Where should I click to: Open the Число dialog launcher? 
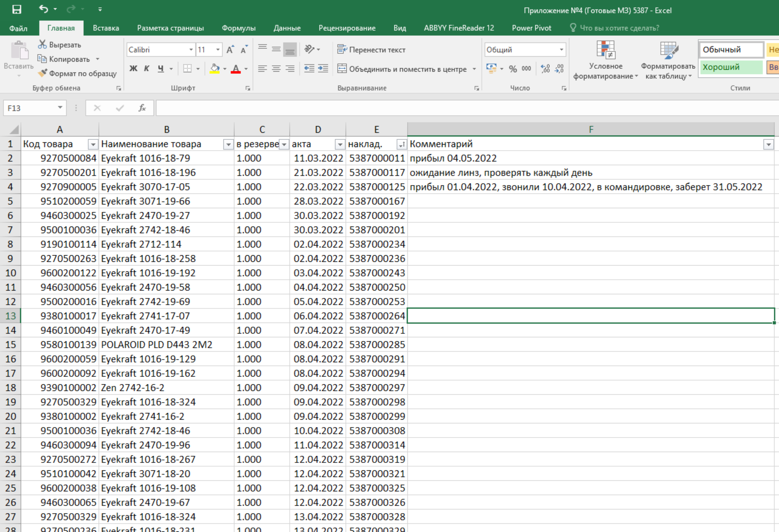[564, 88]
